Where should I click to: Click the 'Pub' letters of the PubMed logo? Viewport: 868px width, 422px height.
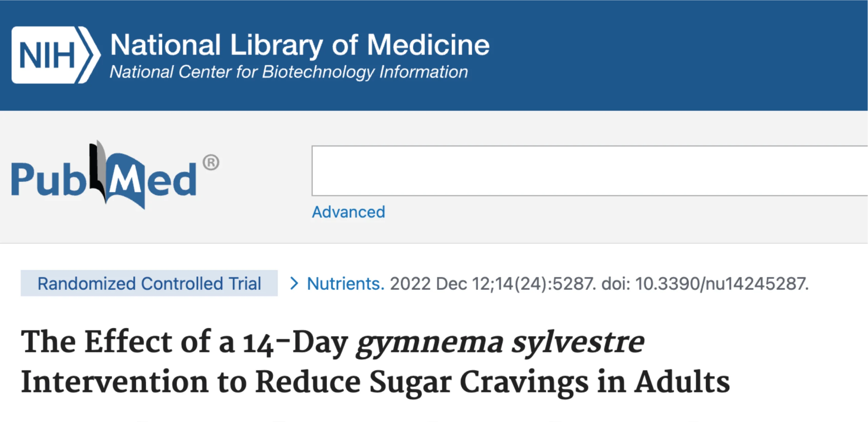click(48, 178)
